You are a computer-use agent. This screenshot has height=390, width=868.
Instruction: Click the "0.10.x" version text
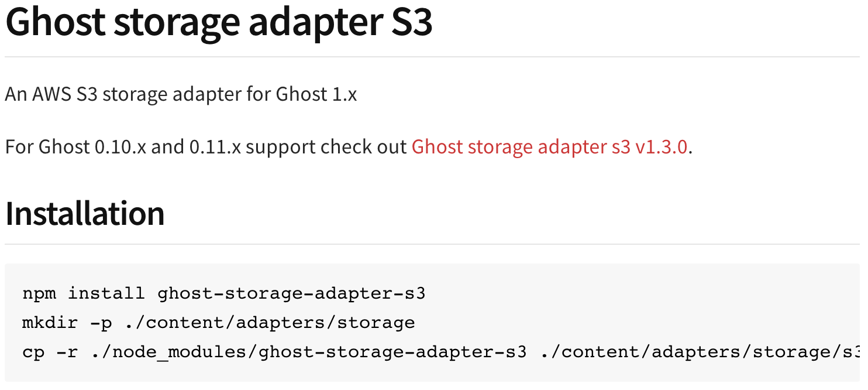(120, 146)
